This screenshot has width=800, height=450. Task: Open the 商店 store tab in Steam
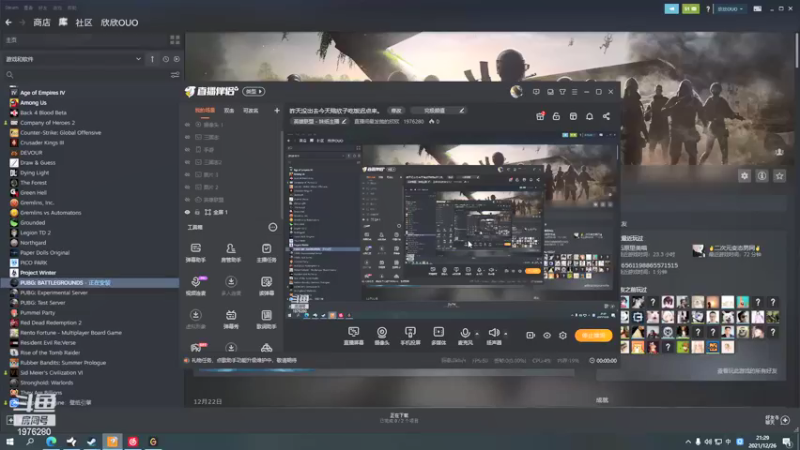coord(42,22)
